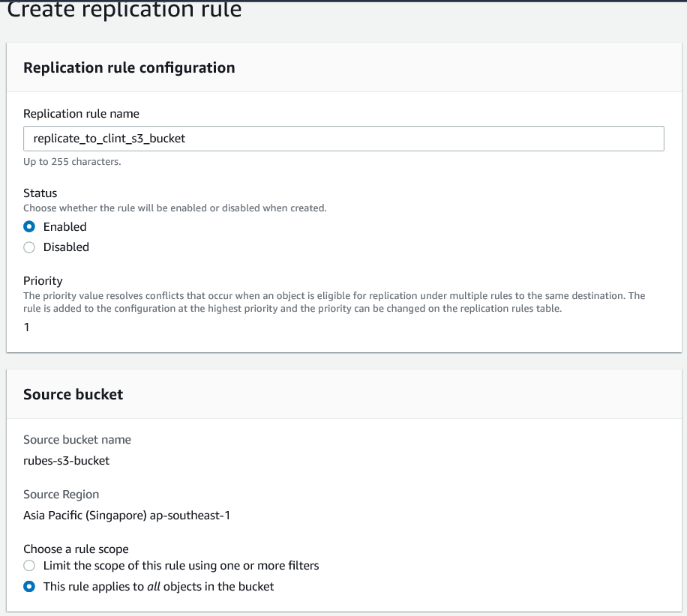Click the status enabled-or-disabled description text

[175, 208]
